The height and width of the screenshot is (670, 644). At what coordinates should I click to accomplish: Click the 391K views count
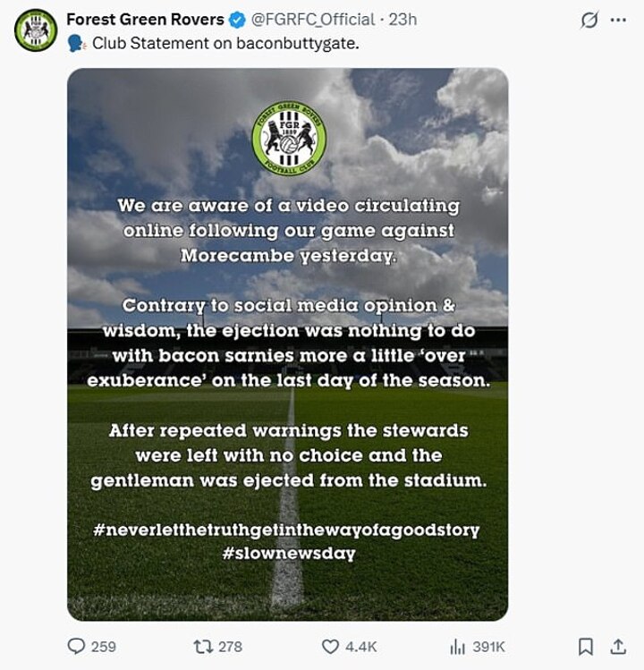[490, 646]
